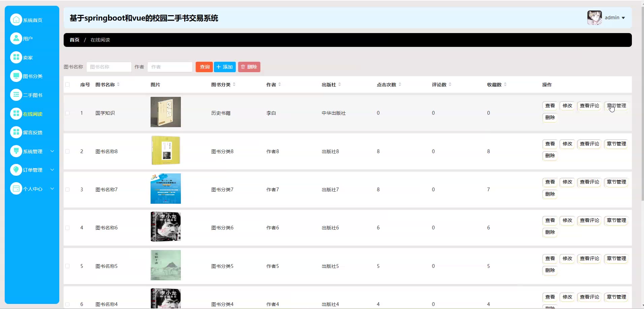Image resolution: width=644 pixels, height=309 pixels.
Task: Click the 系统首页 home icon
Action: click(x=16, y=20)
